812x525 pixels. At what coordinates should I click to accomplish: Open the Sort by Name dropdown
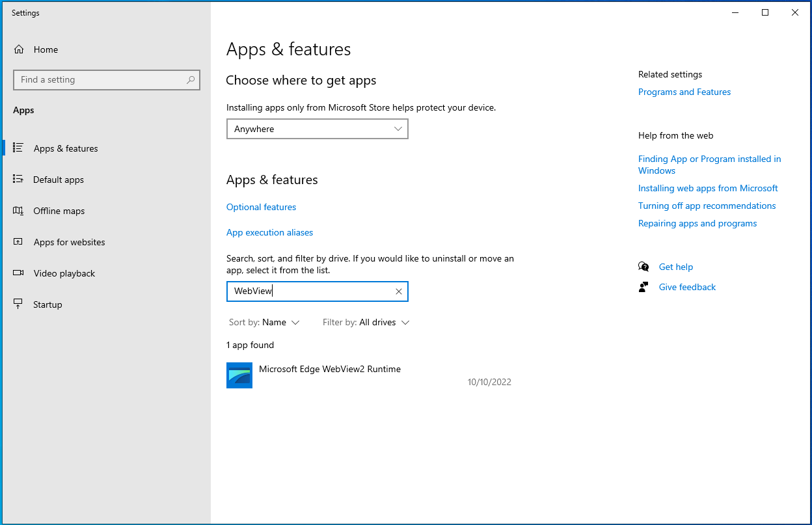[264, 322]
